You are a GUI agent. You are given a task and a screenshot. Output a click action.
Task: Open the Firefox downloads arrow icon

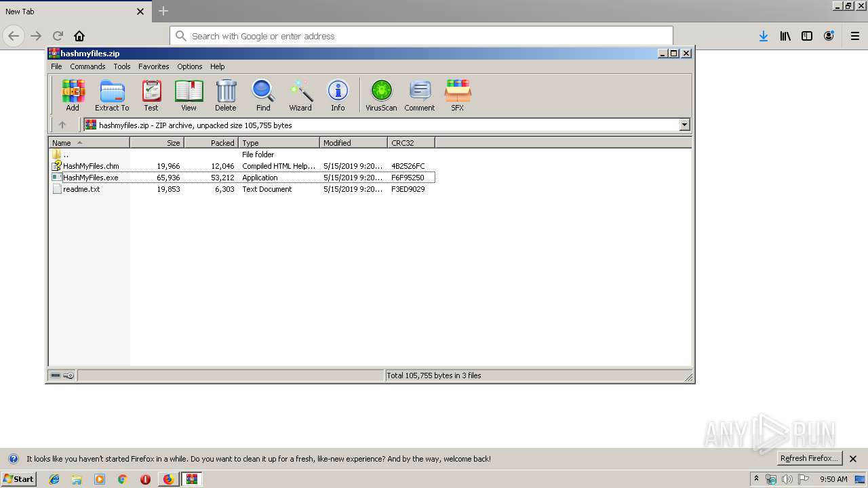[x=764, y=36]
